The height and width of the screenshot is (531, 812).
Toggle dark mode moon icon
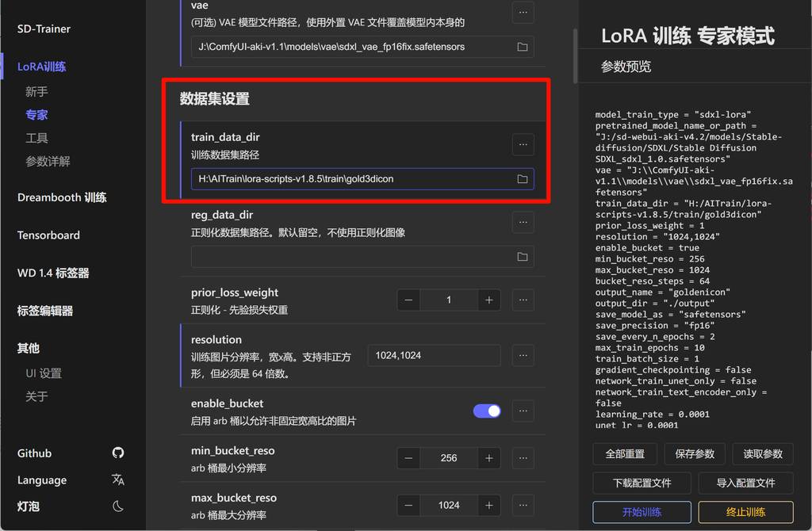click(118, 506)
